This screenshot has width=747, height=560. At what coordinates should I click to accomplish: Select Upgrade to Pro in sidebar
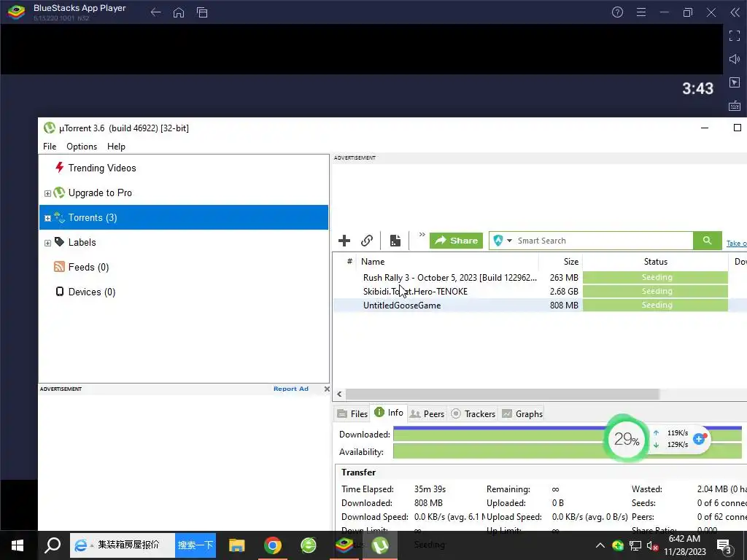(x=100, y=192)
